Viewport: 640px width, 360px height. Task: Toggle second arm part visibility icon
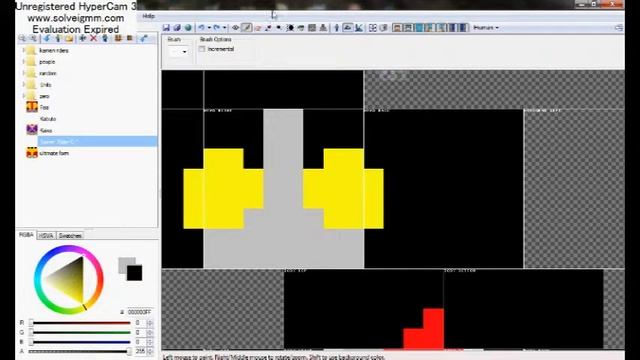pyautogui.click(x=441, y=28)
